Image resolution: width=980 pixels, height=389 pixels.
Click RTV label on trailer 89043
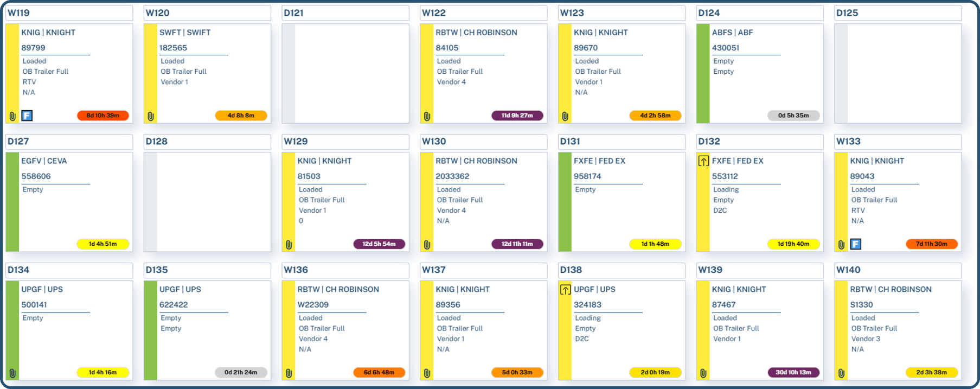click(858, 211)
